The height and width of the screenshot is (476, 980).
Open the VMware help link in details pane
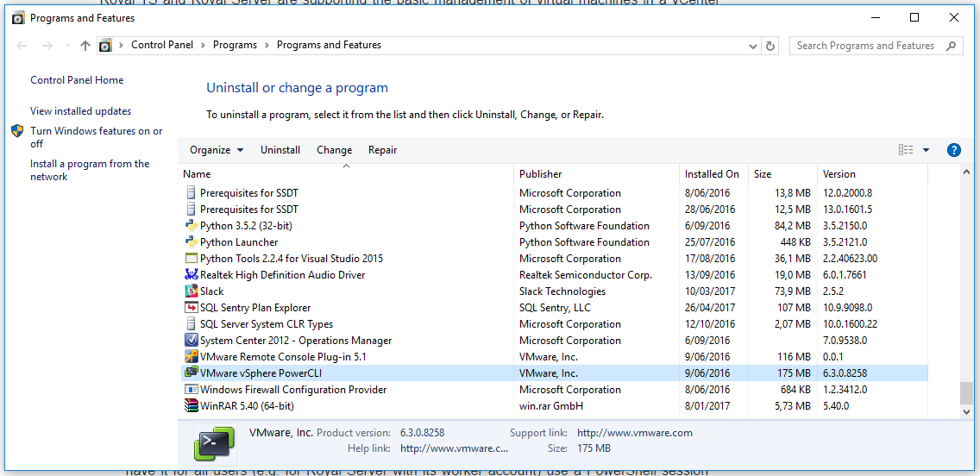pos(455,448)
